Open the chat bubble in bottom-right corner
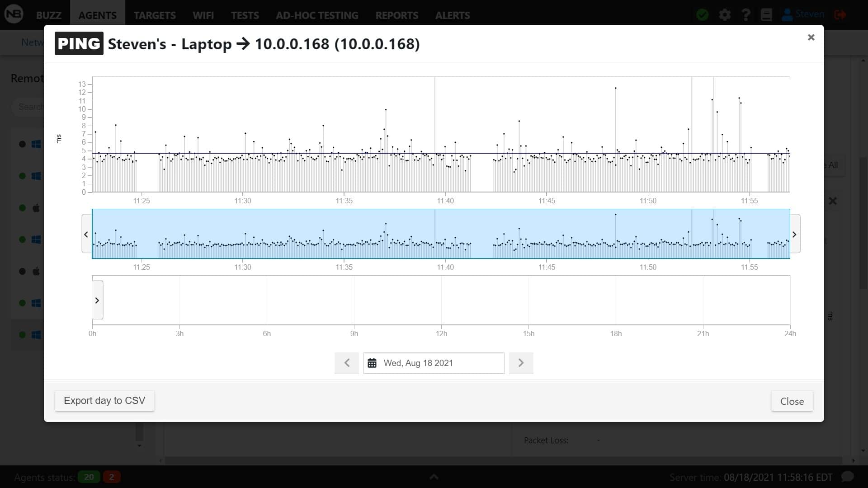The height and width of the screenshot is (488, 868). pos(848,476)
